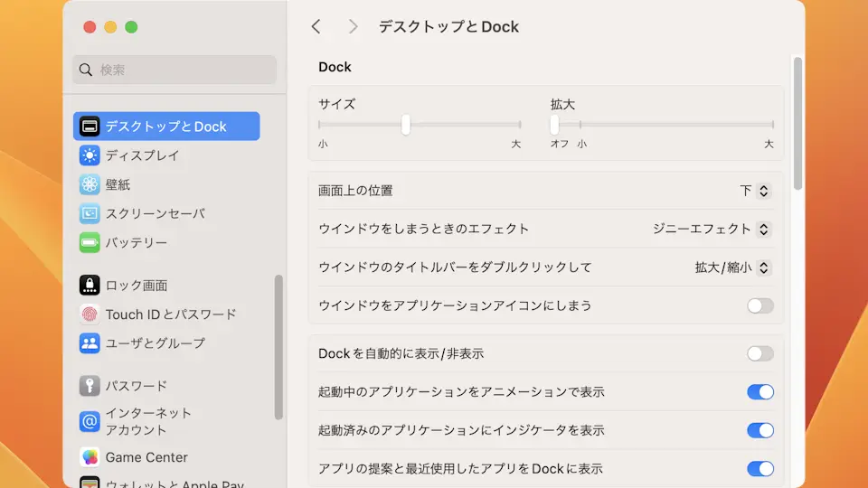Disable 起動中のアプリケーションをアニメーションで表示 toggle
The height and width of the screenshot is (488, 868).
[x=759, y=392]
